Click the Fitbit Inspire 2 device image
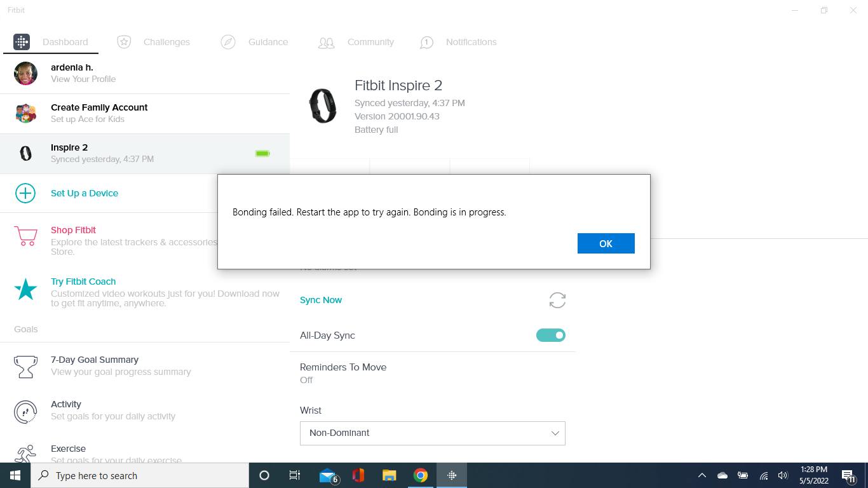The height and width of the screenshot is (488, 868). tap(322, 105)
